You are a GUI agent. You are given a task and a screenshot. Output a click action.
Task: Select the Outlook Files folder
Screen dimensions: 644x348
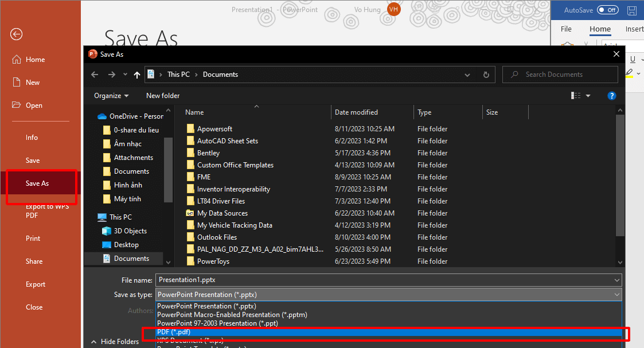point(212,237)
